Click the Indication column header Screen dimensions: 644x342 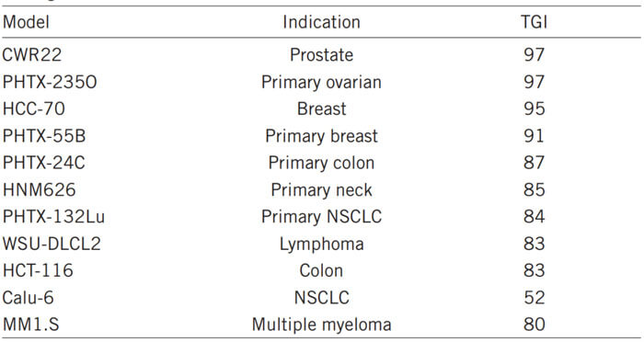(321, 22)
